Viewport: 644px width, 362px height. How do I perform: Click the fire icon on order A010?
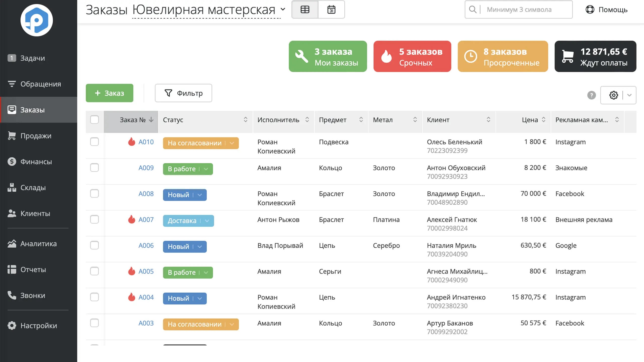click(132, 142)
